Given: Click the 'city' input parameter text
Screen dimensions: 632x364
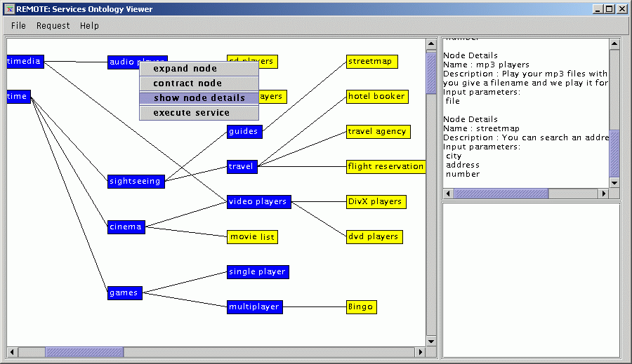Looking at the screenshot, I should point(454,156).
